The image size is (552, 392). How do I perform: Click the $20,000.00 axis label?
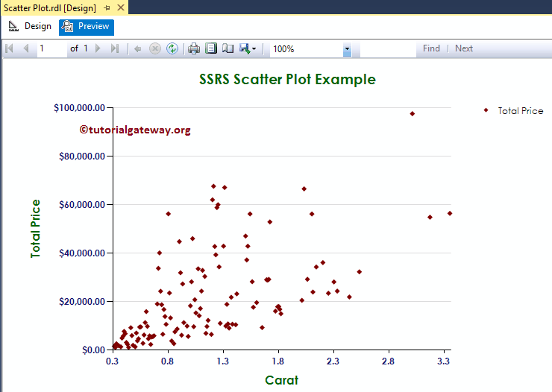pos(82,302)
